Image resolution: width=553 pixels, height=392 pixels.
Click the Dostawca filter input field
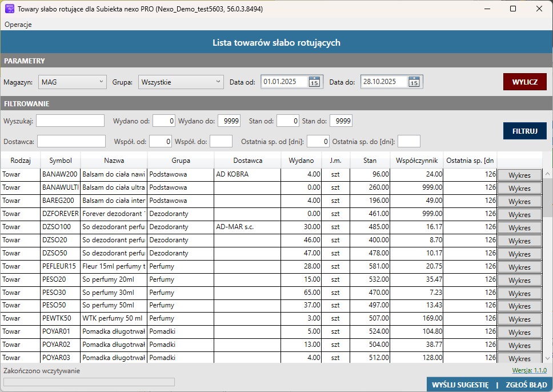coord(71,141)
